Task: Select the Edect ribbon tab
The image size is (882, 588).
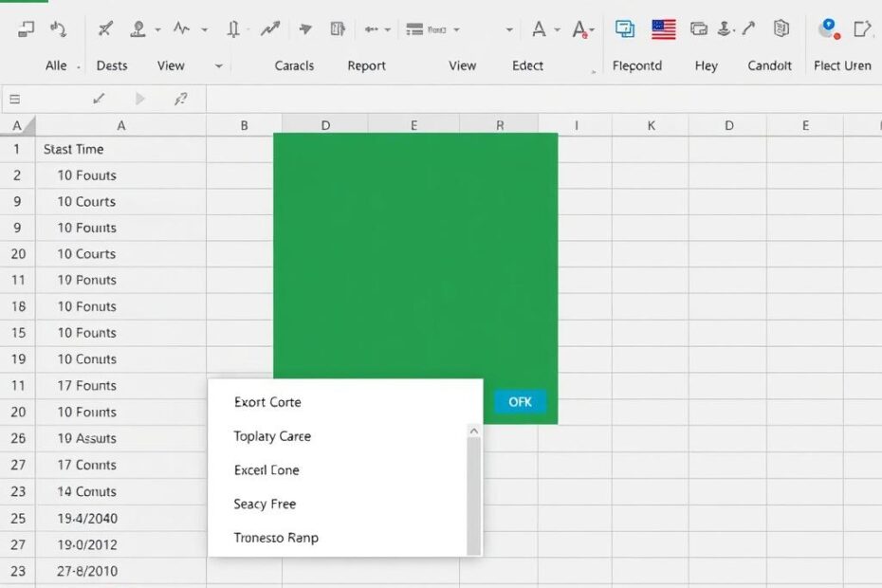Action: pos(527,65)
